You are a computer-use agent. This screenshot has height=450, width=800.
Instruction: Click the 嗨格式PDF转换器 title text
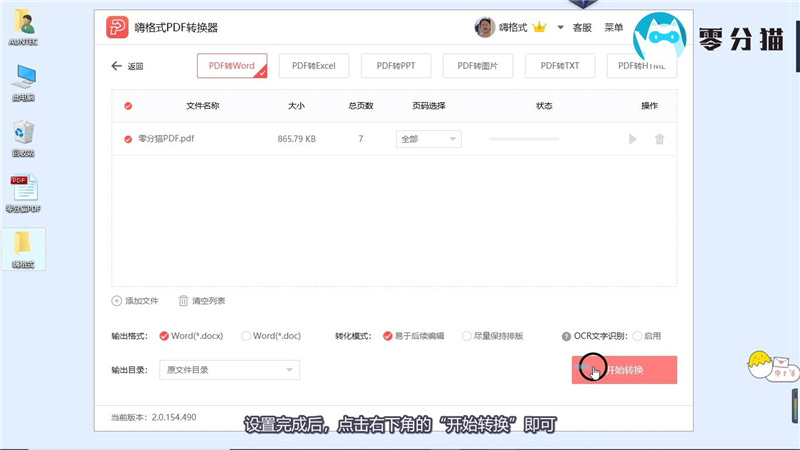(x=176, y=28)
